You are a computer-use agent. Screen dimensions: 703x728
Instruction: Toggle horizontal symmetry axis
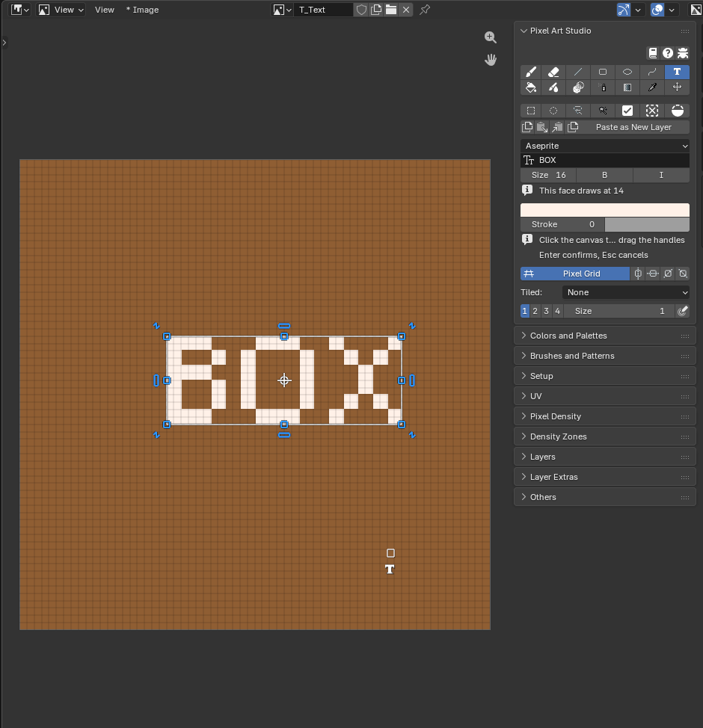(653, 274)
